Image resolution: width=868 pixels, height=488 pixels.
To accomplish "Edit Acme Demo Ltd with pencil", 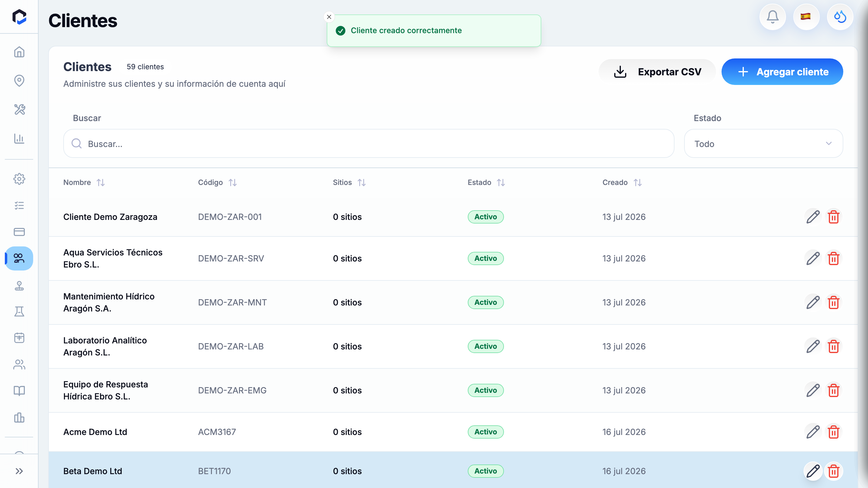I will (813, 432).
